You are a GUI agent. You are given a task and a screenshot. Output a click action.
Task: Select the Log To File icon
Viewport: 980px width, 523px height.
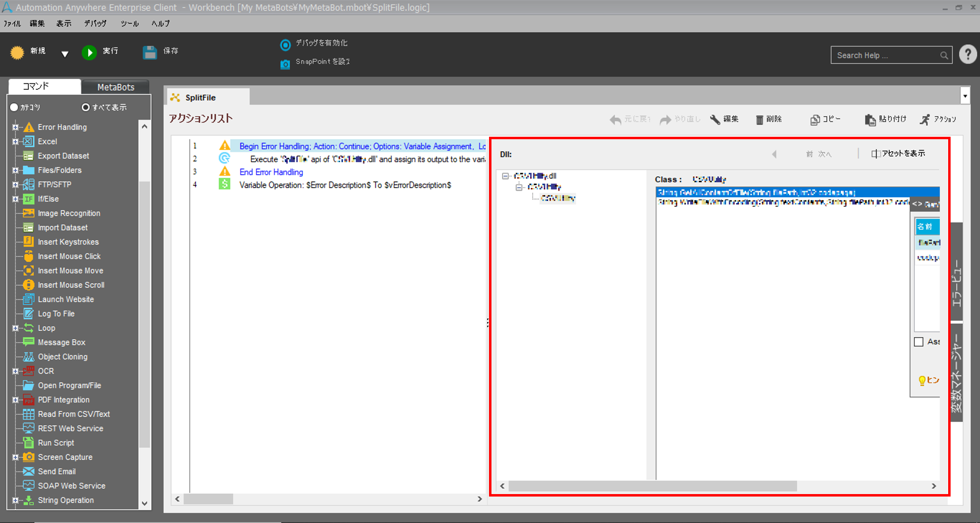(28, 314)
